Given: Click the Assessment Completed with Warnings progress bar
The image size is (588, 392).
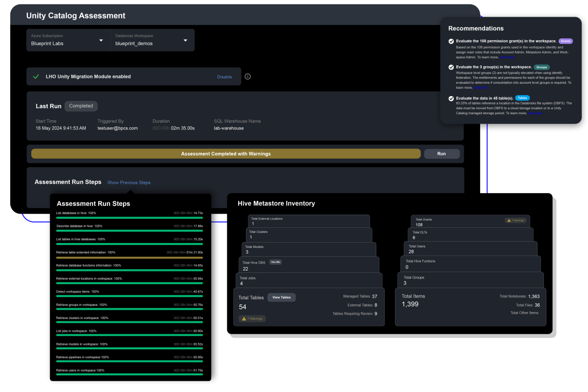Looking at the screenshot, I should (226, 154).
